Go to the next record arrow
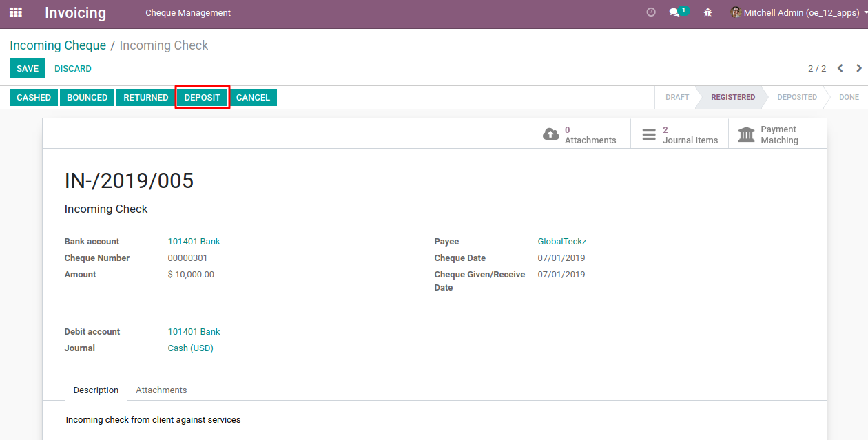868x440 pixels. pyautogui.click(x=859, y=68)
